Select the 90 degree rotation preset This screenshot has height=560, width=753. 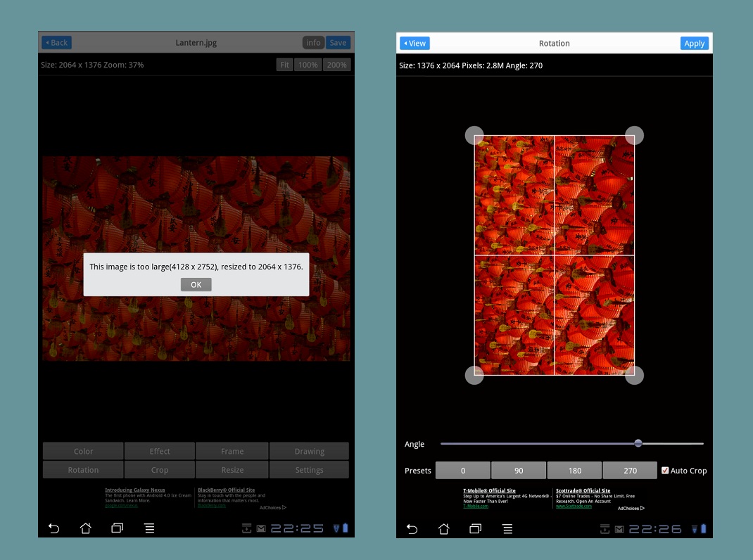click(519, 471)
